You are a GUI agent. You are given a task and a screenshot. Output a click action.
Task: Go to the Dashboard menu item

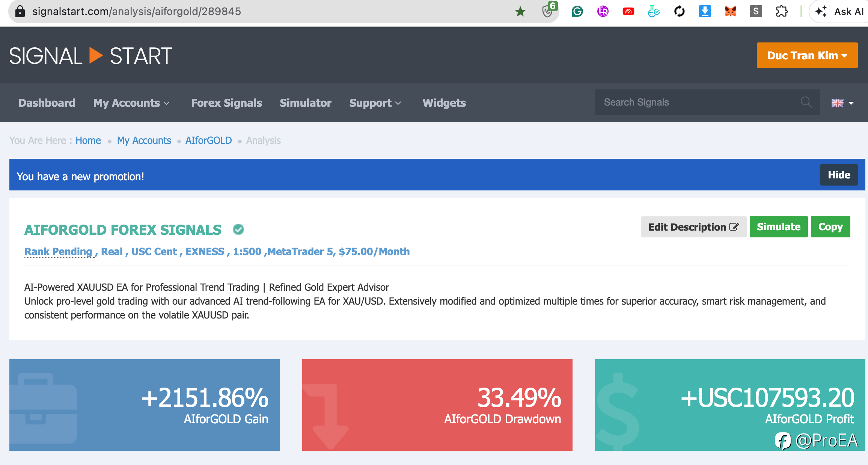click(47, 103)
